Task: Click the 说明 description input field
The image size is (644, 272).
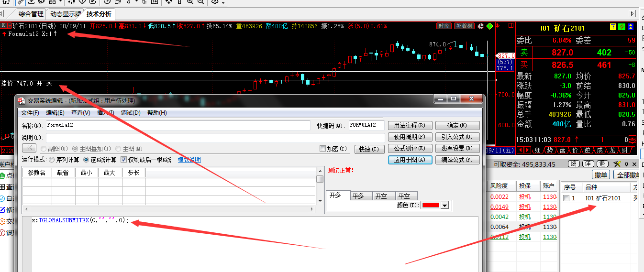Action: point(215,137)
